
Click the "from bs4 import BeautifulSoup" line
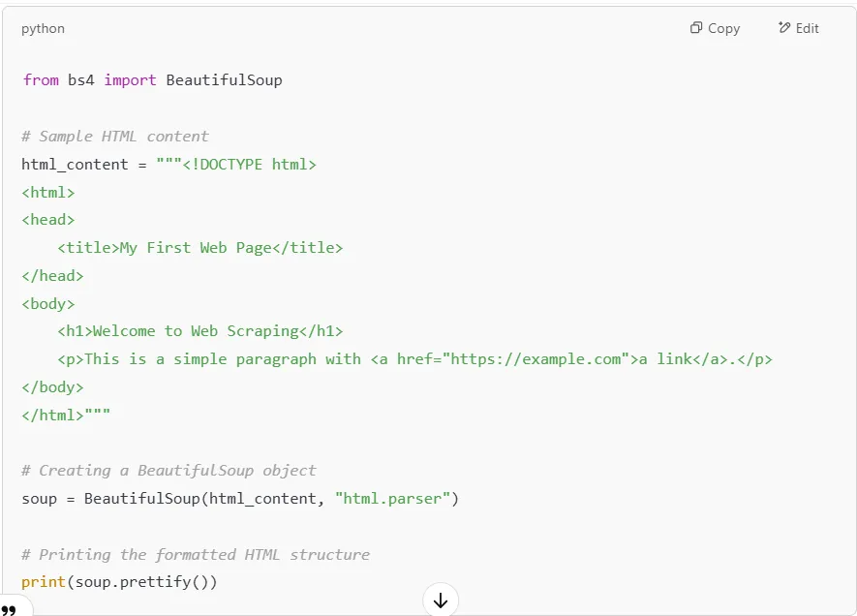pos(152,80)
